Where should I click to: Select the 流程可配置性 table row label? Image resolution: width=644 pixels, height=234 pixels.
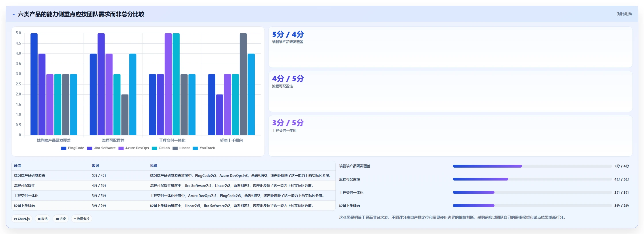click(x=24, y=186)
